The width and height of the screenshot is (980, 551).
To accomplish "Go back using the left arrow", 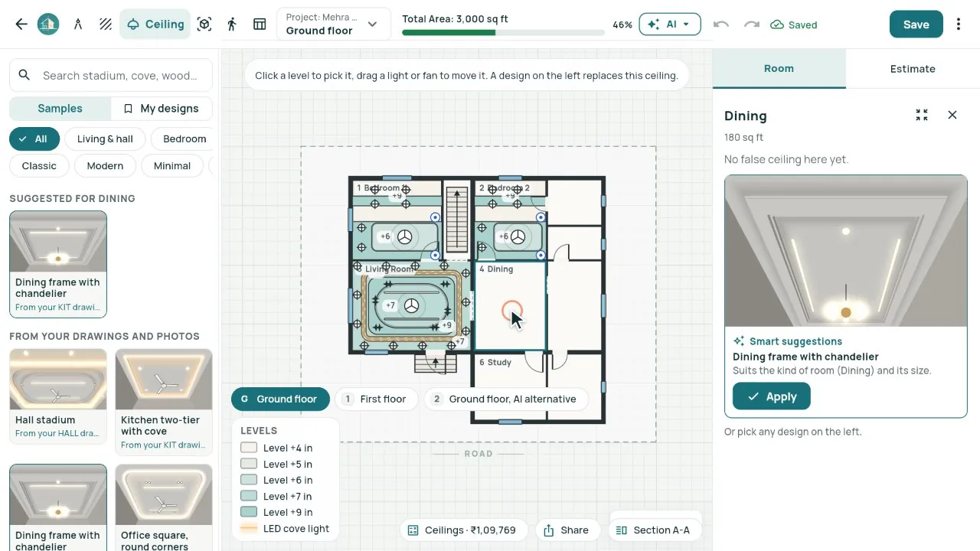I will point(21,24).
